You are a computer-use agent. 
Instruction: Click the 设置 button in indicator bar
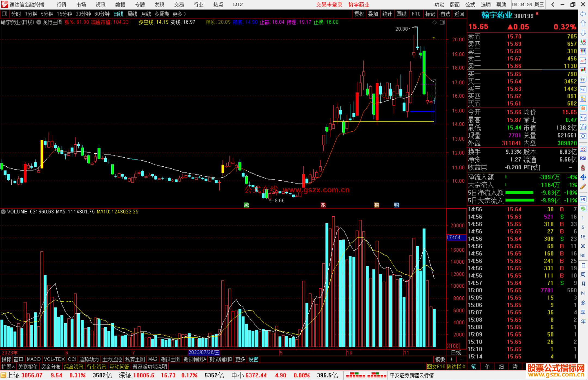253,359
